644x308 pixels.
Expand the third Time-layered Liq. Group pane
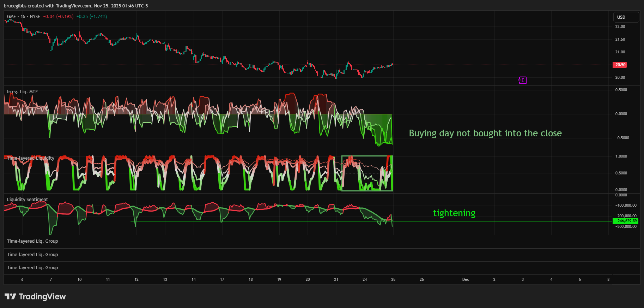click(x=32, y=268)
